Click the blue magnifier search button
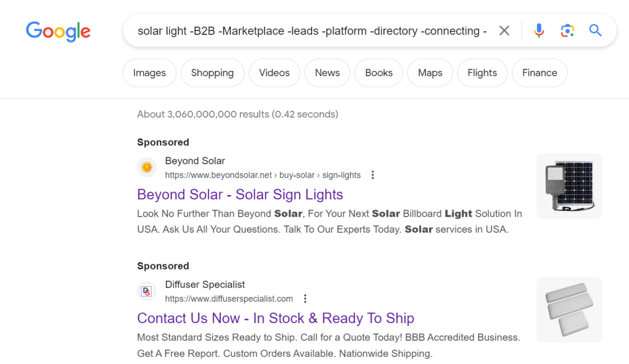 (x=595, y=31)
